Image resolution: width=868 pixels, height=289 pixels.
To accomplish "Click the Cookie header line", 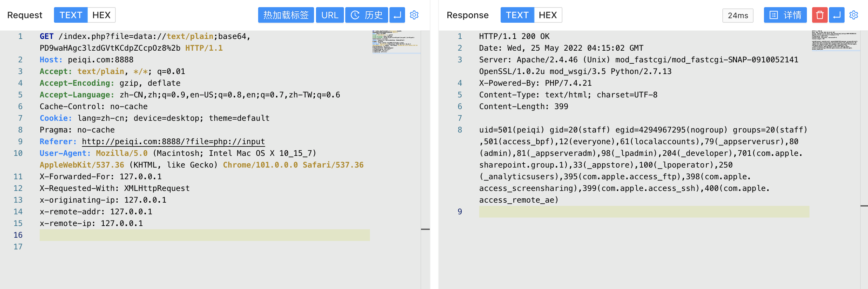I will (154, 119).
